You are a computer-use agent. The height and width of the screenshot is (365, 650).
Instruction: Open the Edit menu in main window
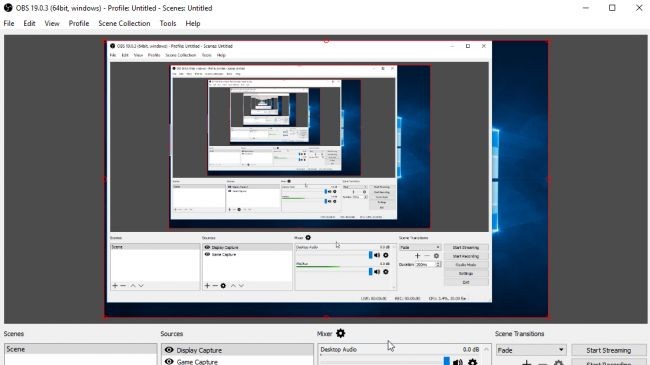[29, 23]
